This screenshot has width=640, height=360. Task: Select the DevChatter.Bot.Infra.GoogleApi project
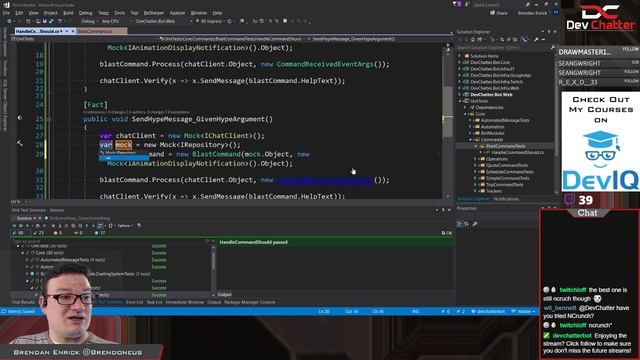point(500,76)
